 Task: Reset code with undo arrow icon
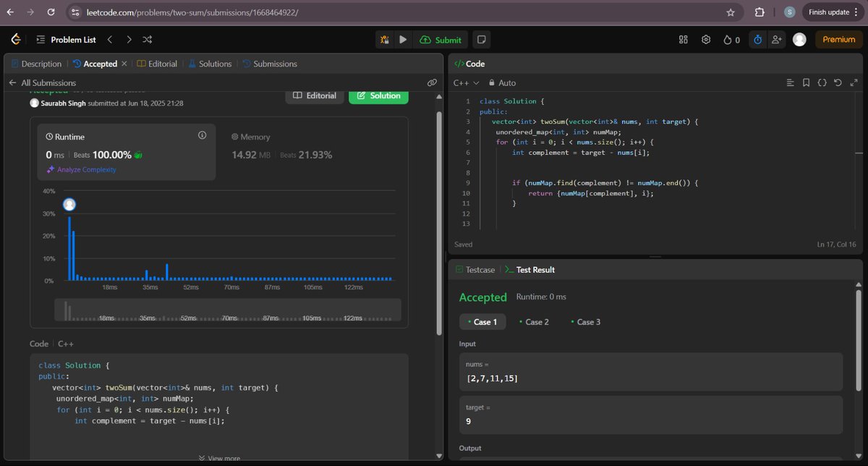pyautogui.click(x=838, y=83)
